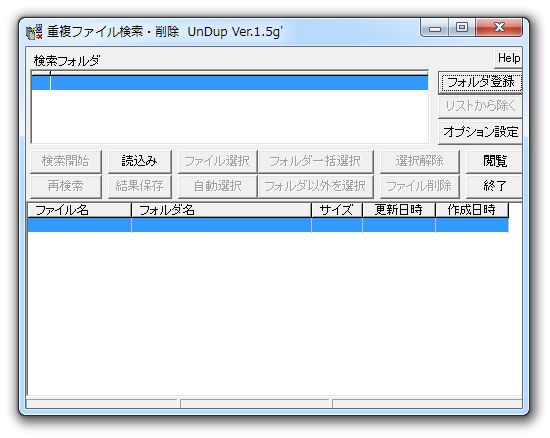Sort by サイズ column header
Screen dimensions: 550x438
(337, 210)
